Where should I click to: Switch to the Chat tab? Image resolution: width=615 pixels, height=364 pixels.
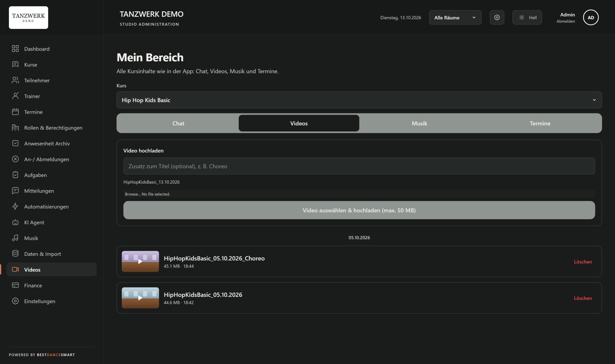click(x=178, y=123)
